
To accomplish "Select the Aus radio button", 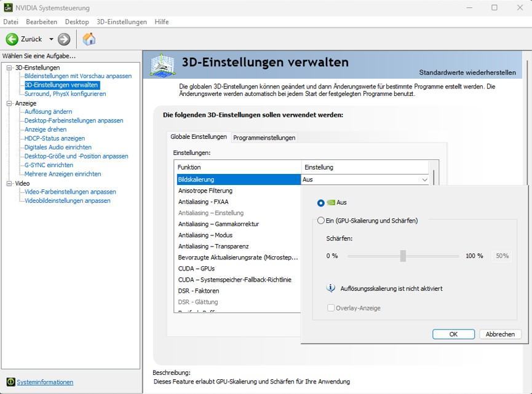I will tap(320, 203).
